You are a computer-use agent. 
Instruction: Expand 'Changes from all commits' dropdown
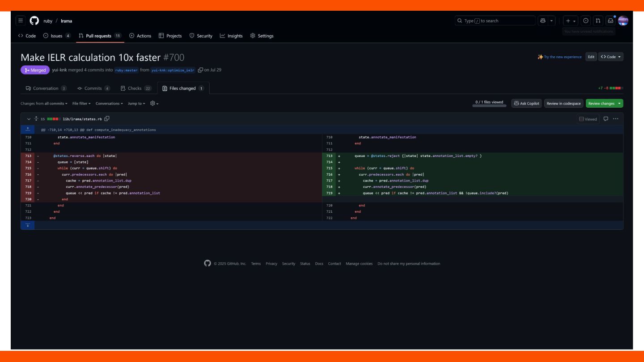point(44,103)
